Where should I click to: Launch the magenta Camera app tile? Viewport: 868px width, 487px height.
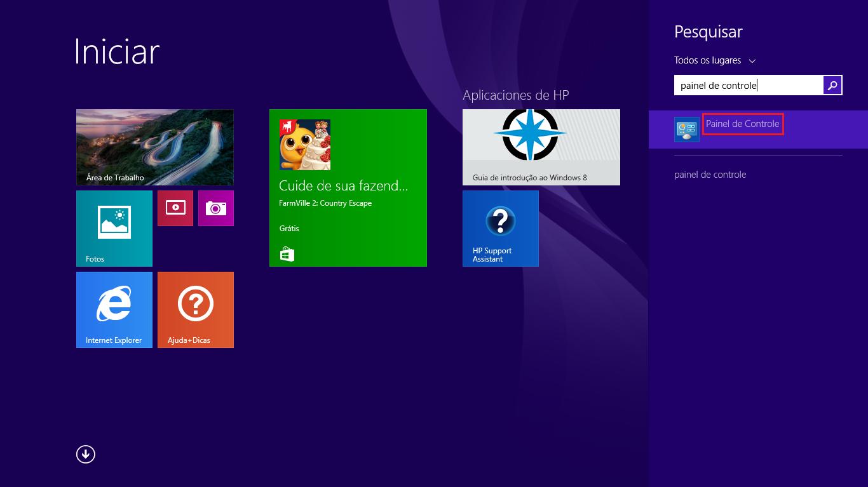coord(216,208)
